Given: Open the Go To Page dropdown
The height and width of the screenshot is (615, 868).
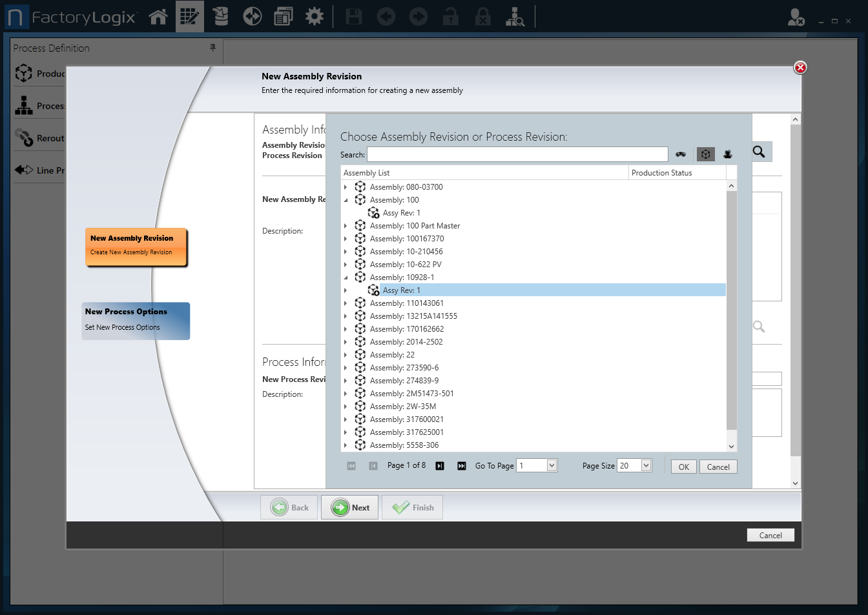Looking at the screenshot, I should [550, 465].
